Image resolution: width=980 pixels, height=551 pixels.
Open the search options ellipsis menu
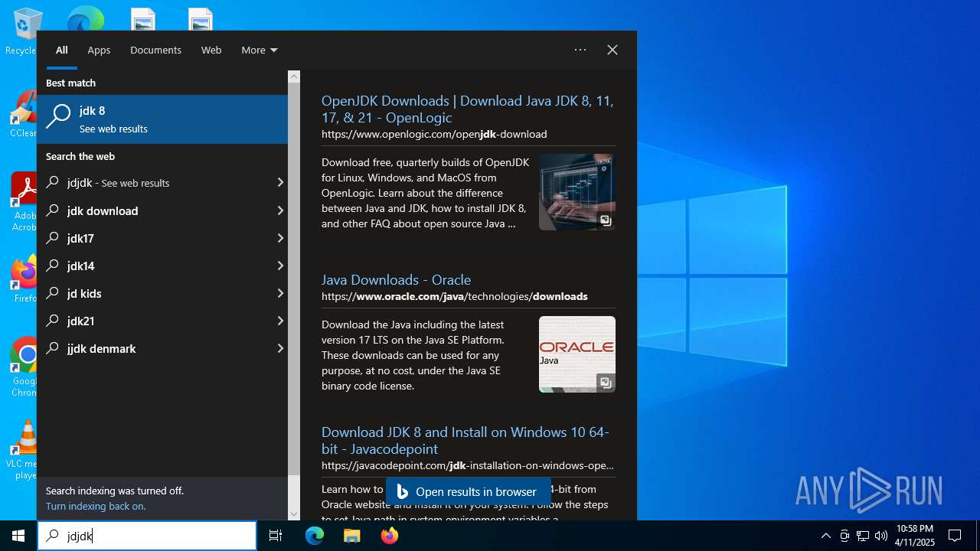[580, 50]
